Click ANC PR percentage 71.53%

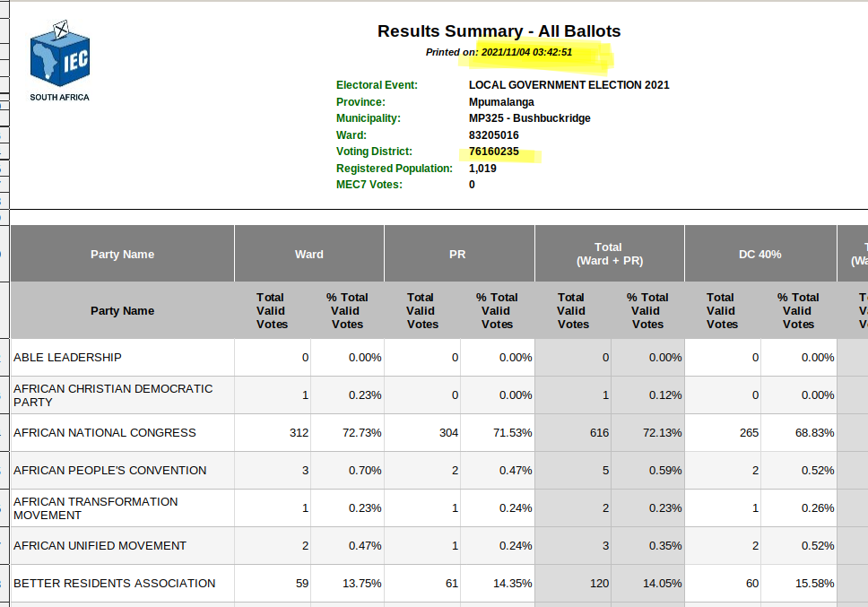point(513,433)
